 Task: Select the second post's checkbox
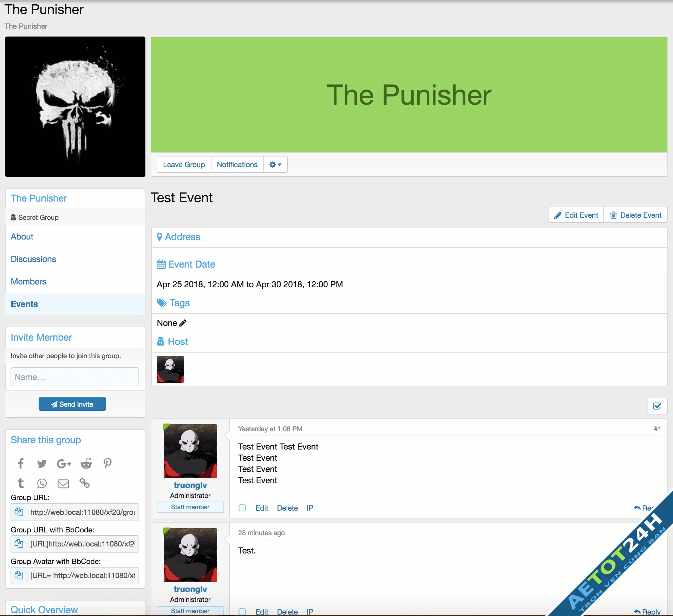242,612
